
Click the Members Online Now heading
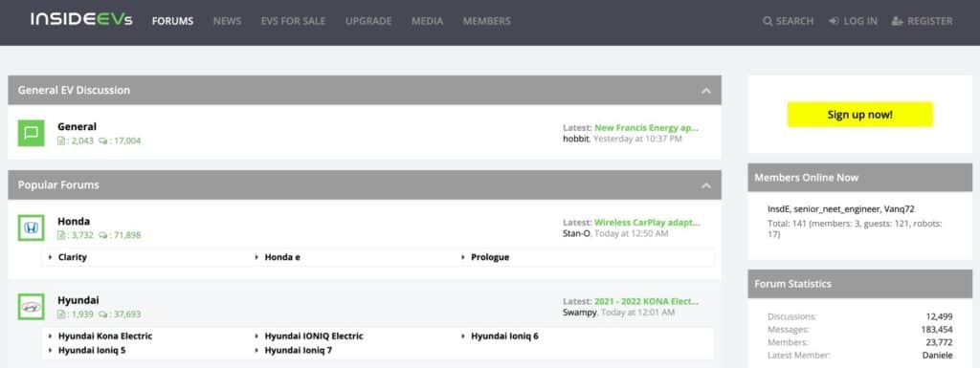click(x=806, y=178)
